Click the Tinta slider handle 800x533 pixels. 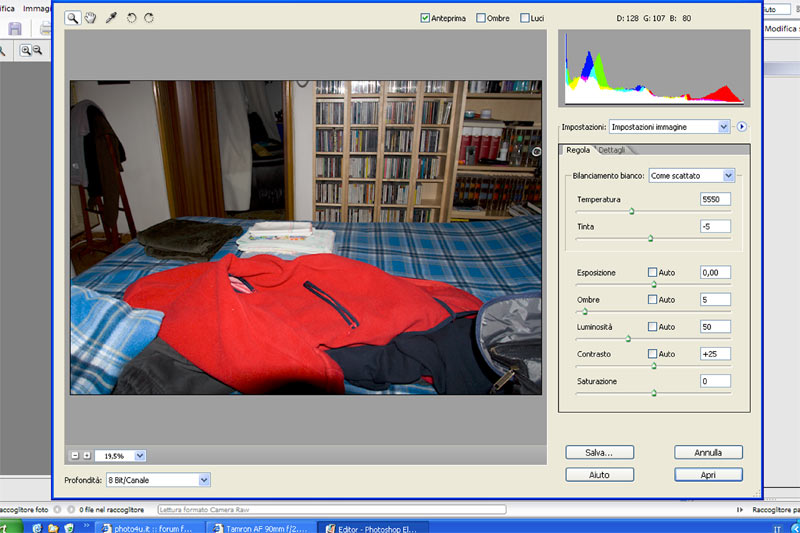[651, 238]
